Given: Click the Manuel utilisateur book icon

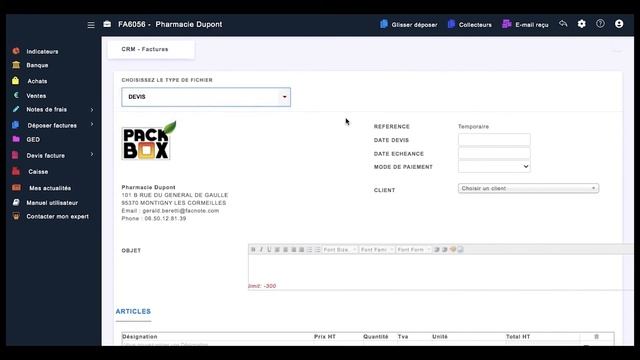Looking at the screenshot, I should click(16, 202).
